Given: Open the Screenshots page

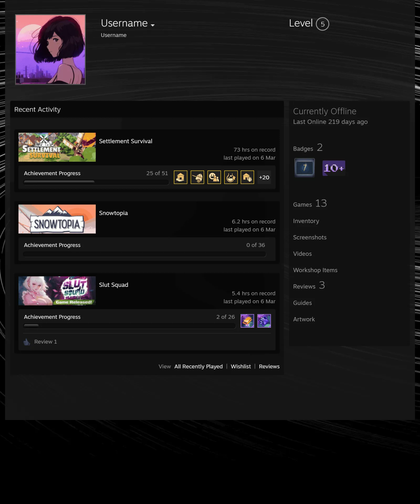Looking at the screenshot, I should [x=310, y=237].
